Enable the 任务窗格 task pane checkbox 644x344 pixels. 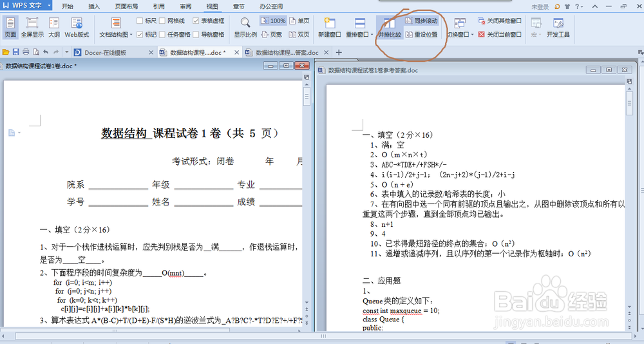click(x=162, y=35)
